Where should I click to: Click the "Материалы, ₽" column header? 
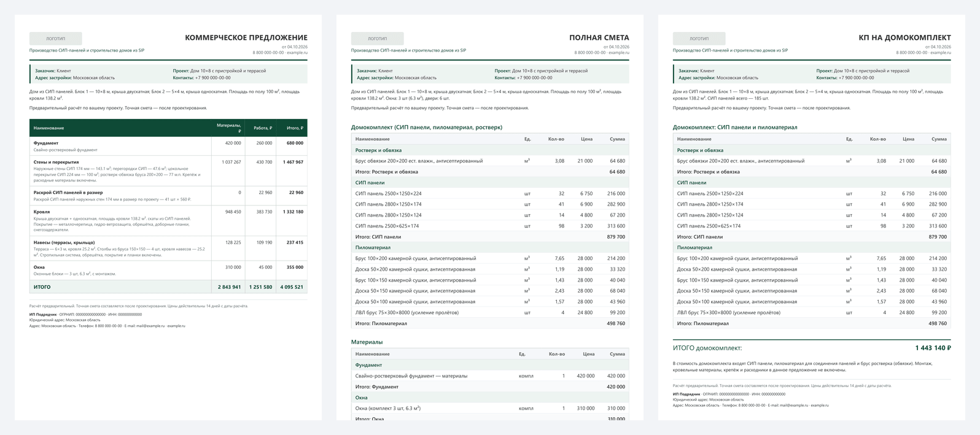tap(228, 128)
